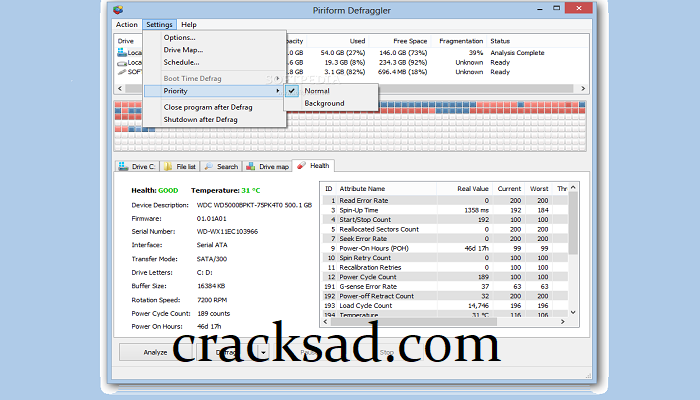
Task: Close the Settings menu from menu bar
Action: pyautogui.click(x=159, y=25)
